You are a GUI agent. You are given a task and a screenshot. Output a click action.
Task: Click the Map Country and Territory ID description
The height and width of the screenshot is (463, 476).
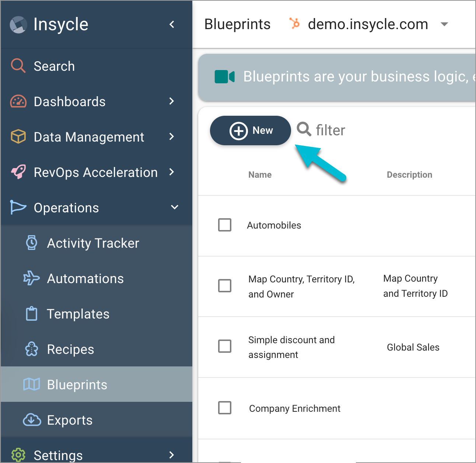point(416,286)
